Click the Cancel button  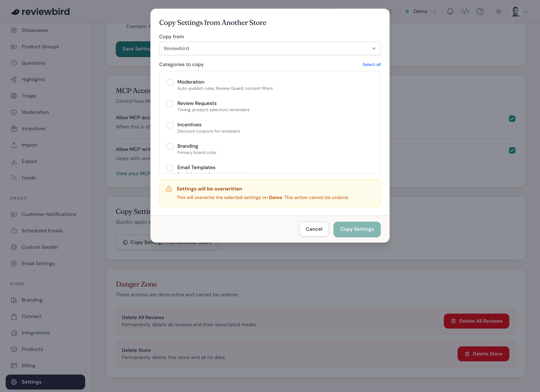(x=314, y=229)
